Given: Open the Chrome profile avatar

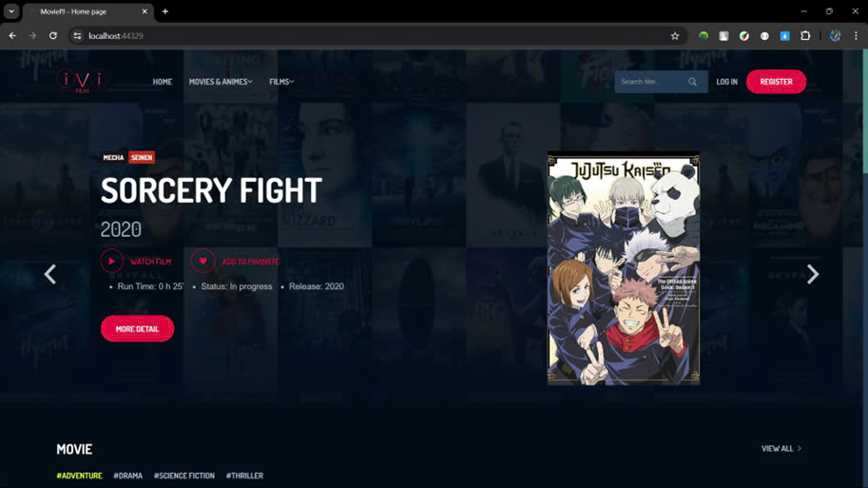Looking at the screenshot, I should pos(836,35).
